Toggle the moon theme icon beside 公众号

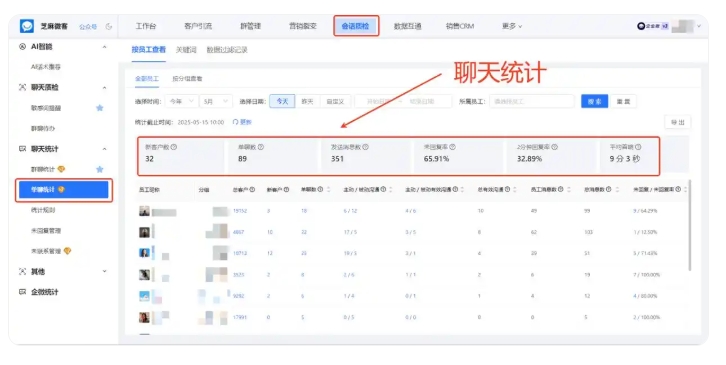coord(109,26)
